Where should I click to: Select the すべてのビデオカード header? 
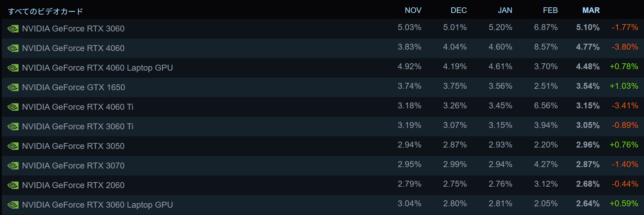[x=45, y=12]
